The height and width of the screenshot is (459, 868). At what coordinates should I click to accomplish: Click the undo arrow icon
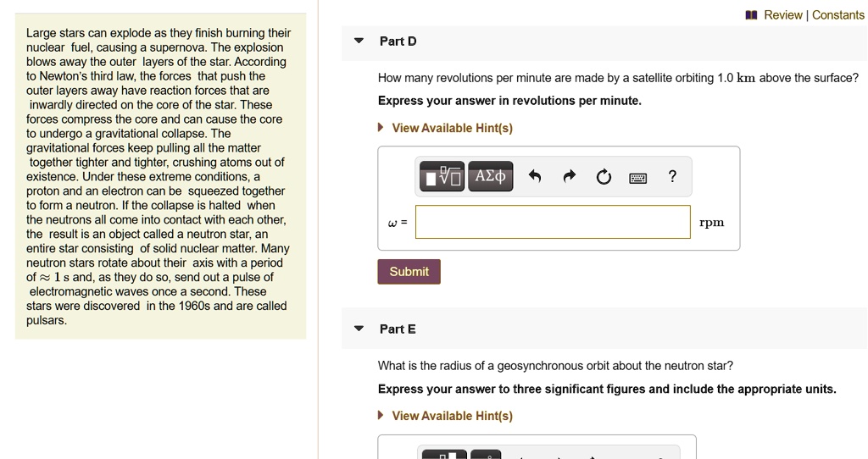(534, 176)
